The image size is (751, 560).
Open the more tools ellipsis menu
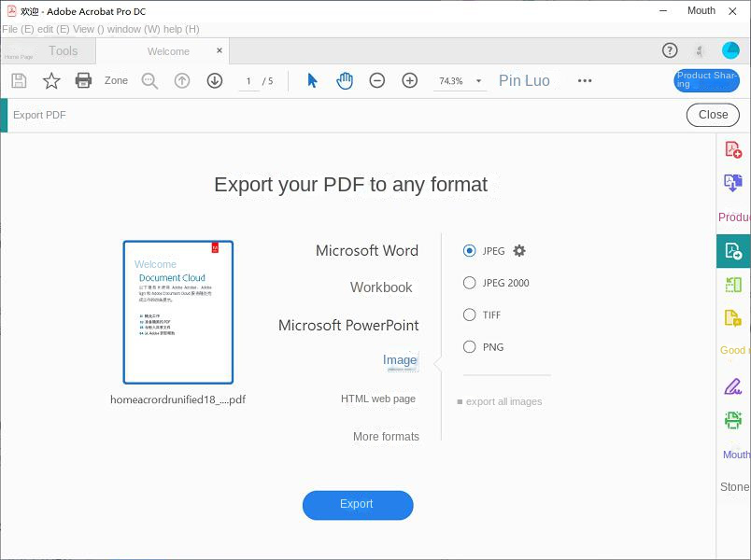pos(585,81)
